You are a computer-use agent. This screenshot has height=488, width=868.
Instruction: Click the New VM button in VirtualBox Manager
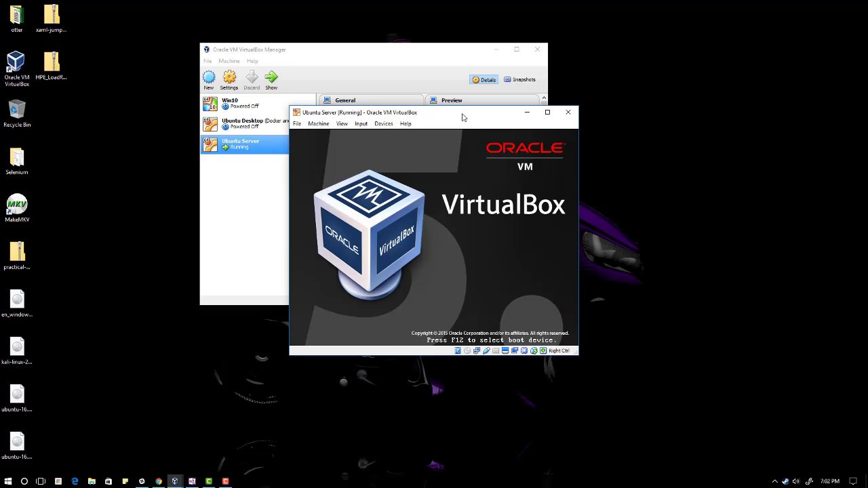[209, 80]
